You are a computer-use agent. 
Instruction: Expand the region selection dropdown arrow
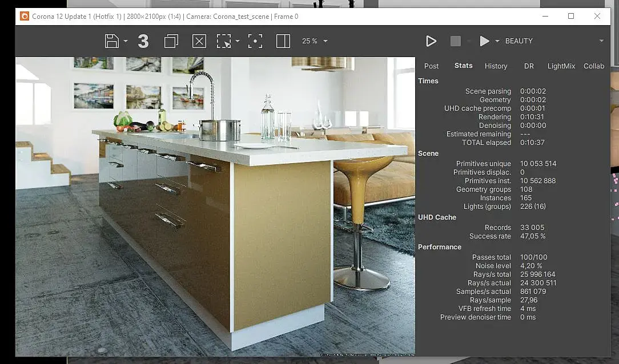237,41
